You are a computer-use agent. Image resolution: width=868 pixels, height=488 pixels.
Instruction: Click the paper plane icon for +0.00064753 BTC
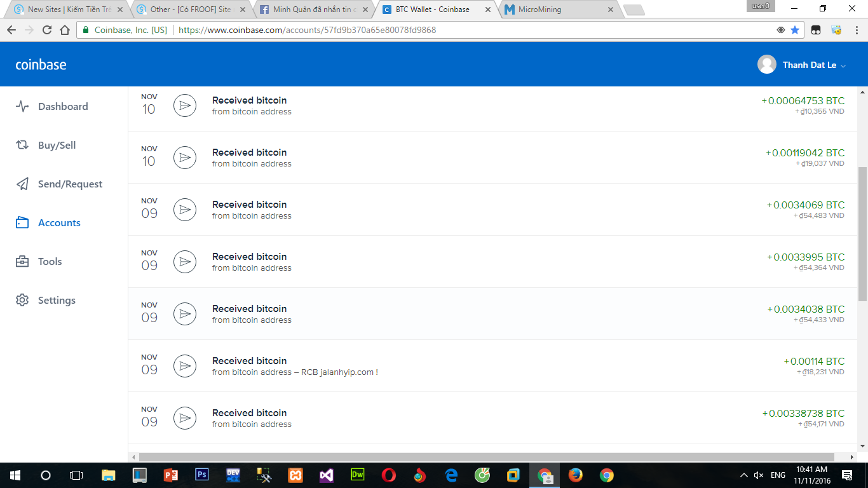pyautogui.click(x=185, y=105)
